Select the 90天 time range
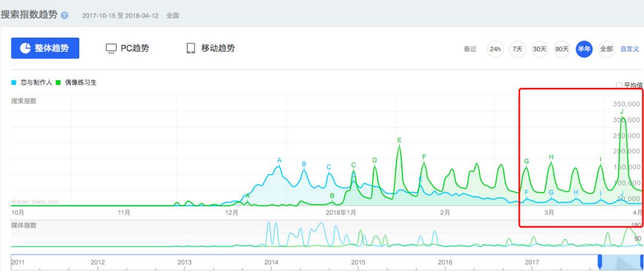The image size is (644, 272). coord(562,49)
